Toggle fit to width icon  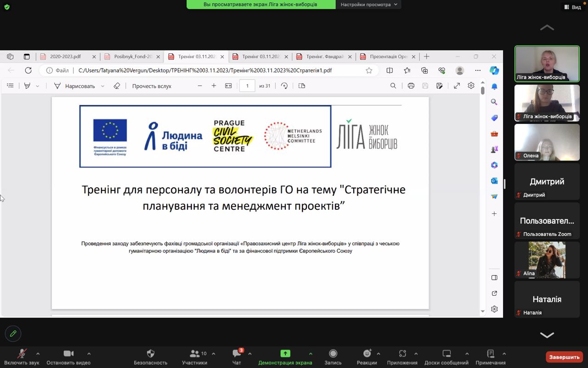pos(228,86)
